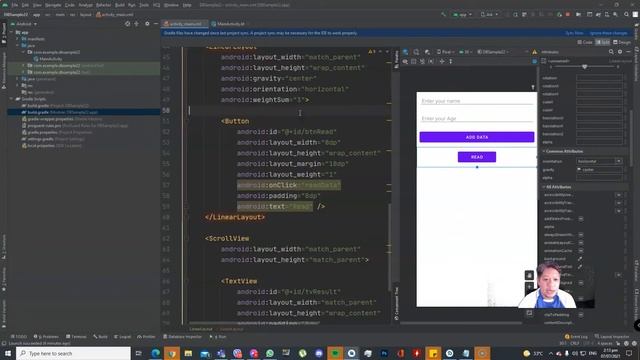640x360 pixels.
Task: Open Attributes panel settings gear
Action: (620, 52)
